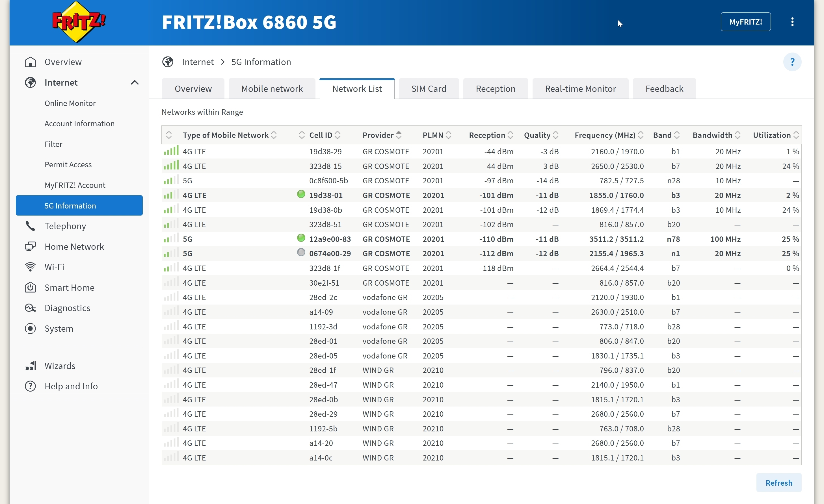Click the Refresh button
This screenshot has height=504, width=824.
coord(778,483)
